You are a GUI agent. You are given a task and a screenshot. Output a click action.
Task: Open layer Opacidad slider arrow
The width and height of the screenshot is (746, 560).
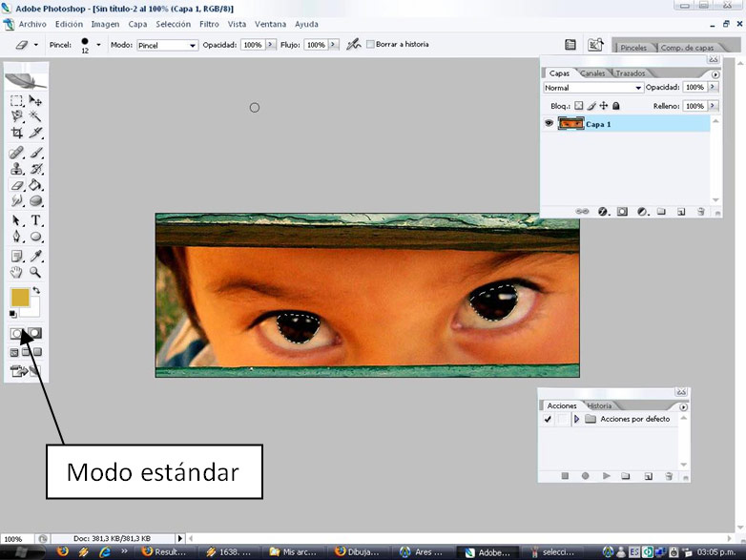pos(713,87)
